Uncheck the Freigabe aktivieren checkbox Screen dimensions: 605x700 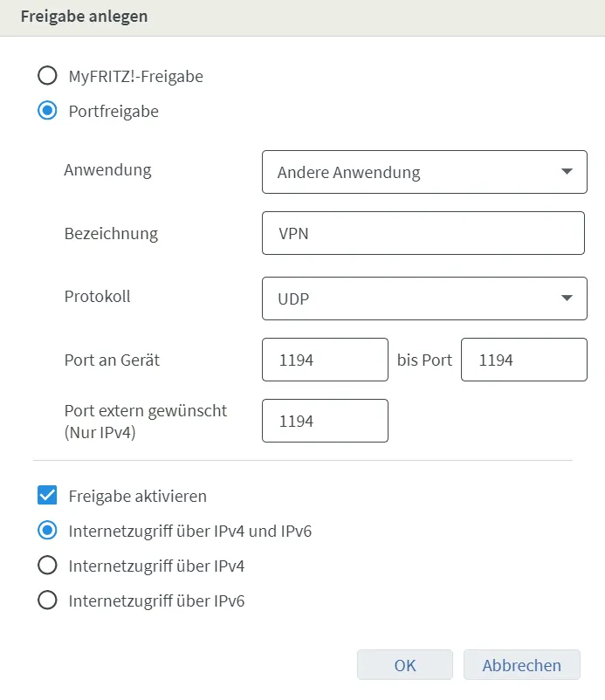coord(47,495)
